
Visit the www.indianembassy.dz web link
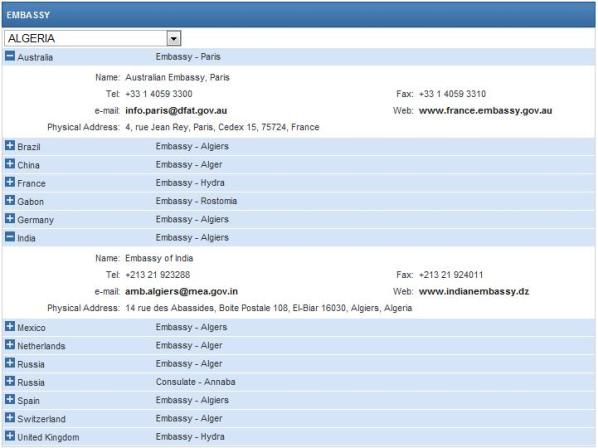474,291
